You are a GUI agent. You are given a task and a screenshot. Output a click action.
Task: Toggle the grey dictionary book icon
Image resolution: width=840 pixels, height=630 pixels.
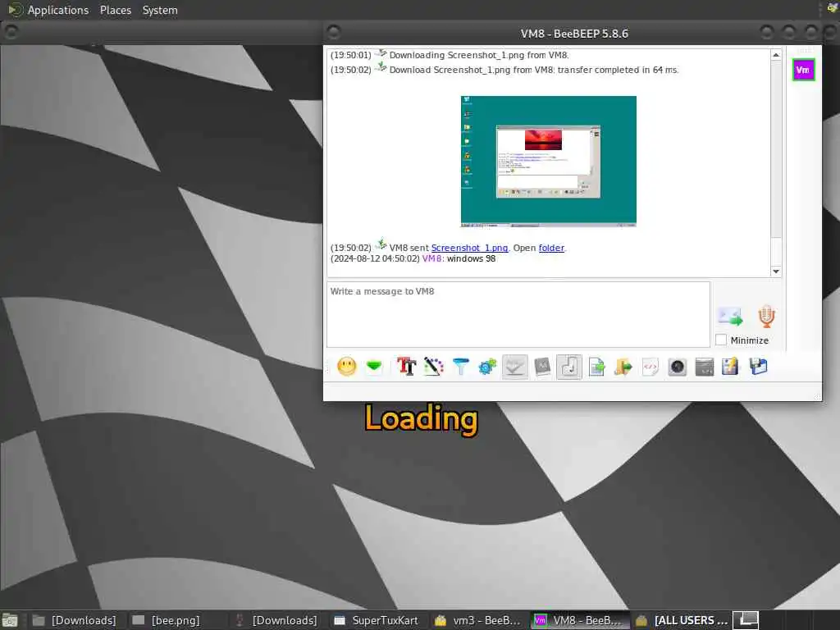tap(542, 367)
